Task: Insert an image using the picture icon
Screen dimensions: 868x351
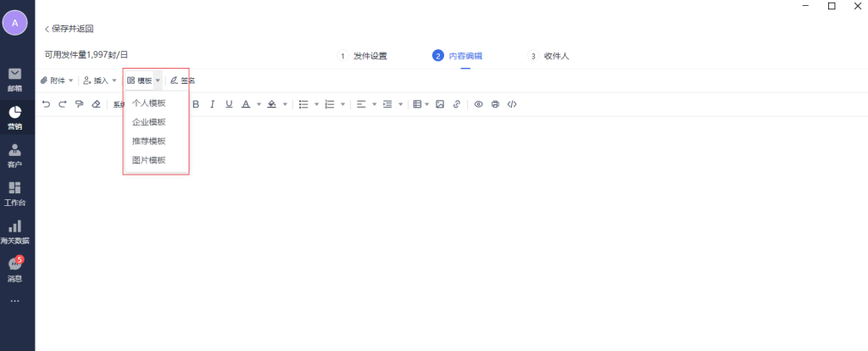Action: point(440,104)
